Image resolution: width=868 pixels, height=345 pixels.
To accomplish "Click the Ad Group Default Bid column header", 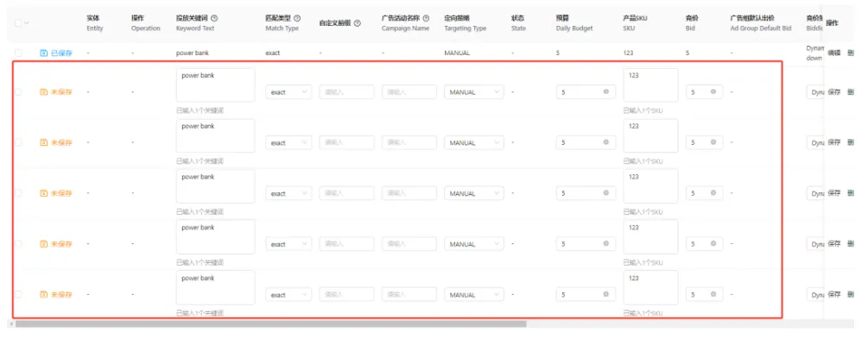I will 761,23.
